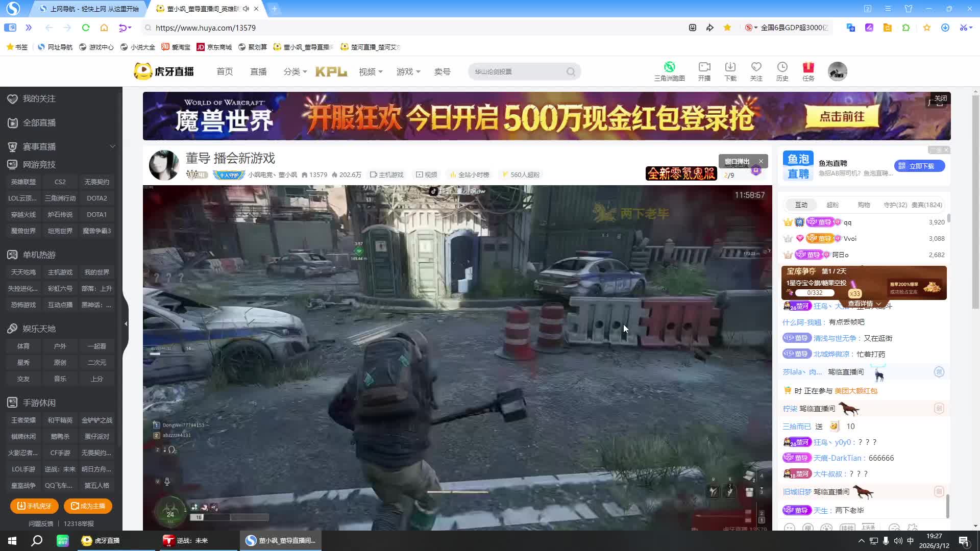Expand the 分类 dropdown menu

(295, 72)
